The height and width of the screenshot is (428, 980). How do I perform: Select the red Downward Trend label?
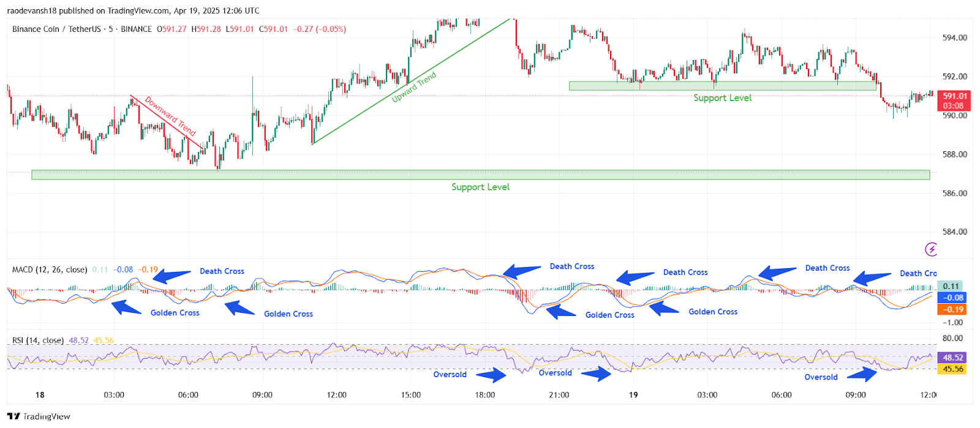pos(170,116)
